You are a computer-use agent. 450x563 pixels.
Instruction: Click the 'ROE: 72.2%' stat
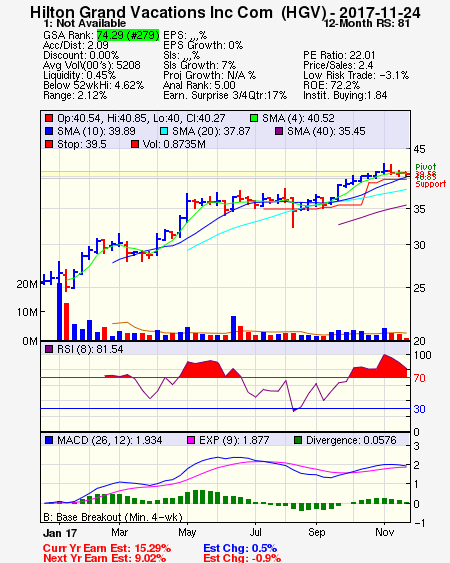331,85
